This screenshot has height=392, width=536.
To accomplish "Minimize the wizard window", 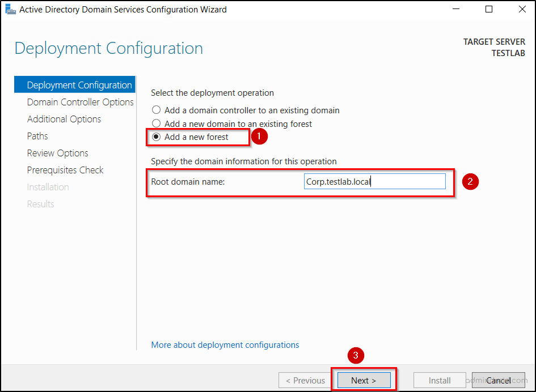I will [457, 9].
